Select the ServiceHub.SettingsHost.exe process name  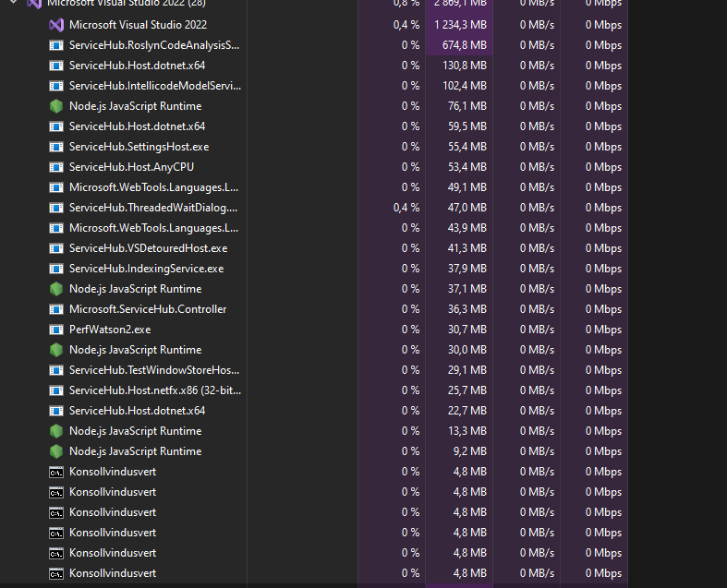tap(139, 147)
